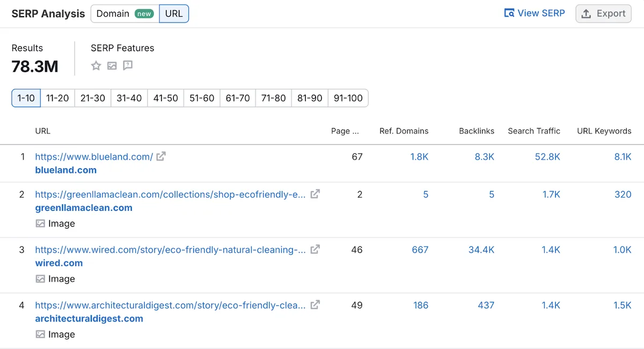The width and height of the screenshot is (644, 349).
Task: Click the blueland.com domain link
Action: point(66,170)
